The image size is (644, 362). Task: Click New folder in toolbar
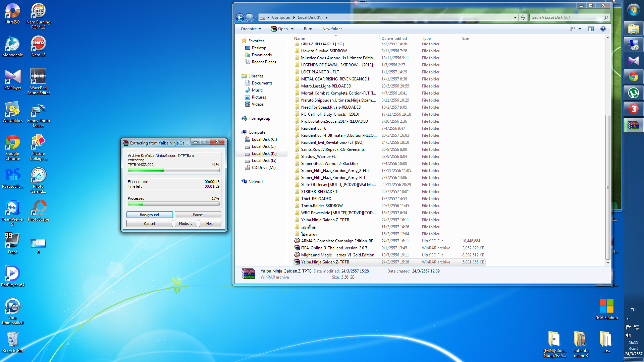tap(332, 29)
